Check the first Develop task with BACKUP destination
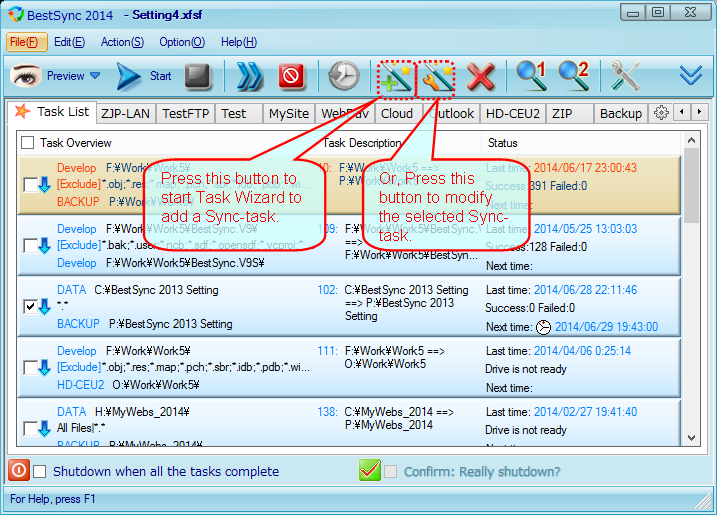The height and width of the screenshot is (515, 717). [x=30, y=185]
